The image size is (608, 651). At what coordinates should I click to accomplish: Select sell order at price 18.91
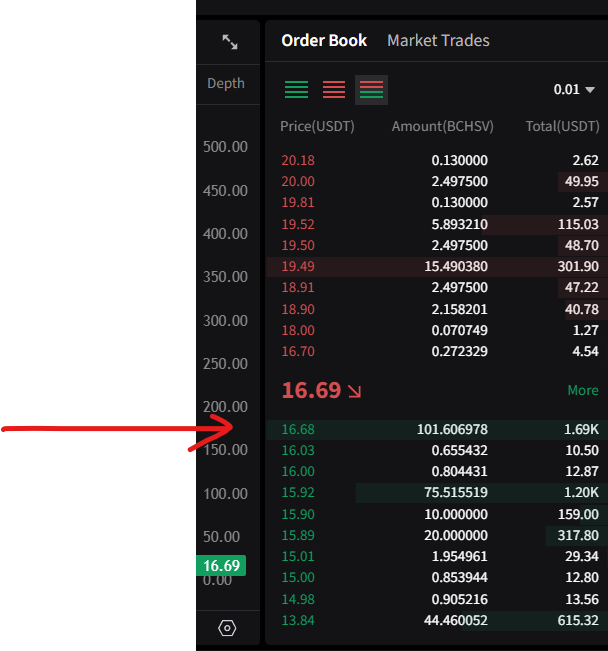[x=437, y=288]
